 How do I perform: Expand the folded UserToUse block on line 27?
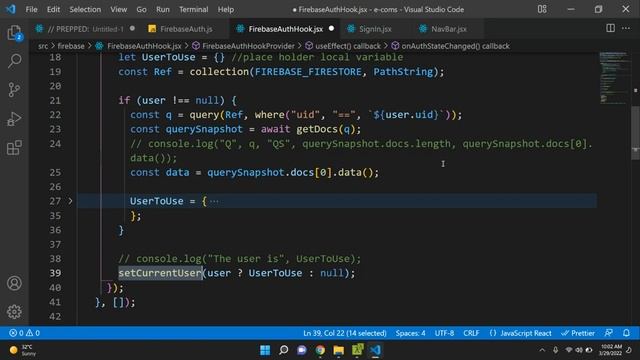point(70,201)
